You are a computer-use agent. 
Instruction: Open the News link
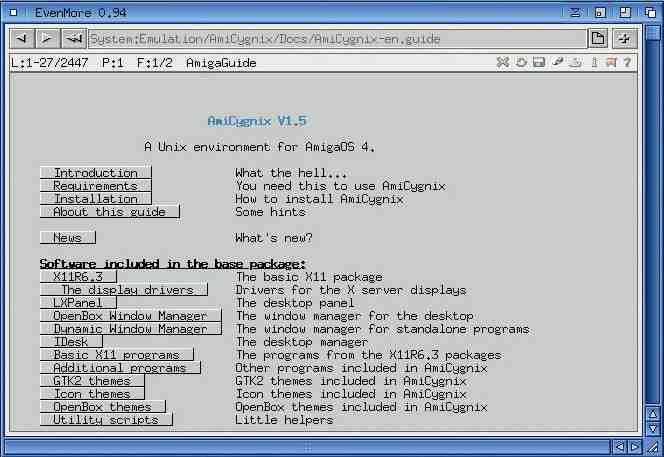coord(68,238)
